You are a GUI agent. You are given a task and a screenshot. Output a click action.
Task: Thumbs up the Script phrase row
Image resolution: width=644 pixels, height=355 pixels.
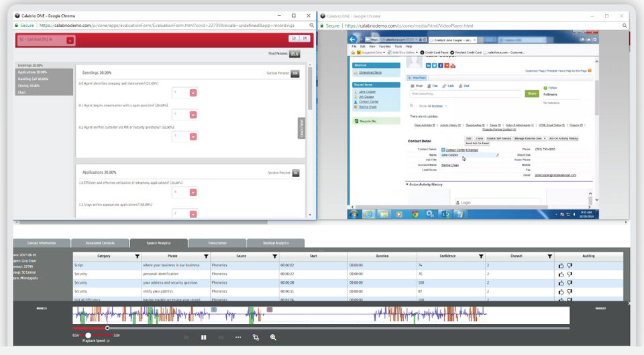click(x=561, y=266)
